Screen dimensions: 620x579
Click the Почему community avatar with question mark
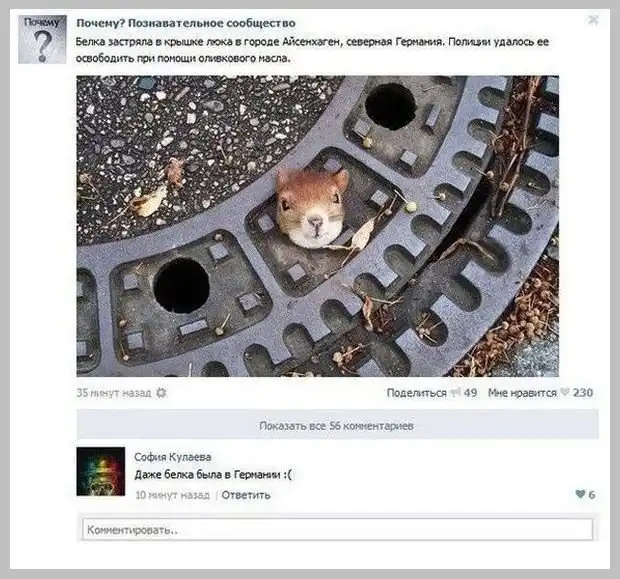coord(42,40)
